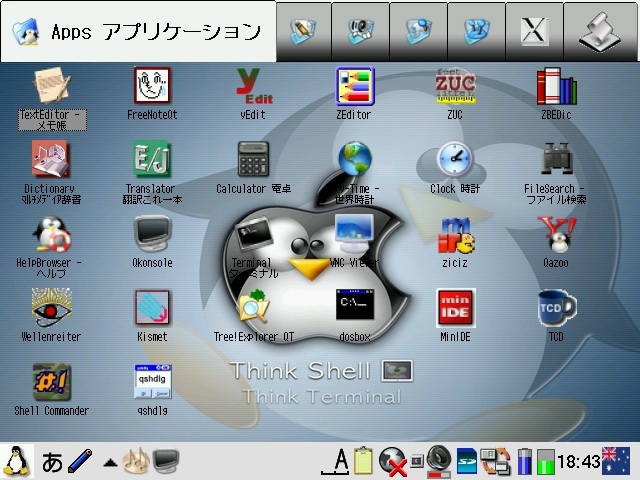Viewport: 640px width, 480px height.
Task: Start the Wellenreiter eye icon
Action: pyautogui.click(x=51, y=308)
